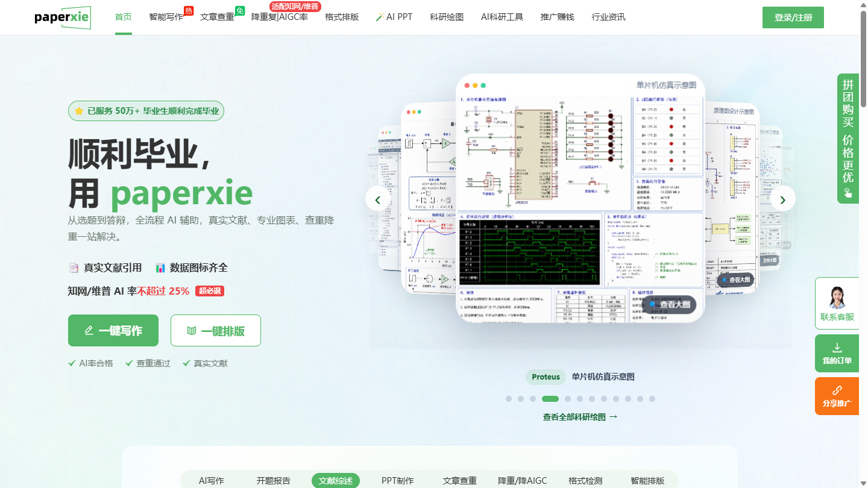Open the 拼团购买 价格更优 side banner

click(x=848, y=139)
